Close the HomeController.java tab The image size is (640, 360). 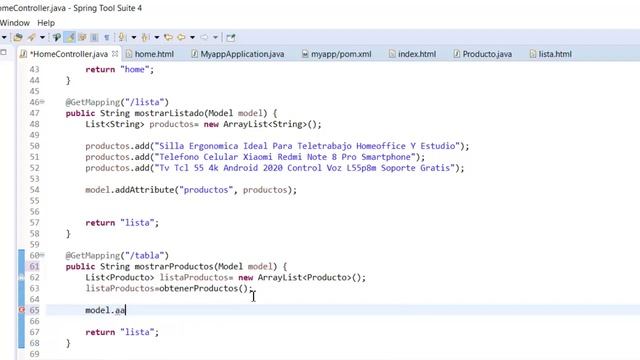click(115, 53)
